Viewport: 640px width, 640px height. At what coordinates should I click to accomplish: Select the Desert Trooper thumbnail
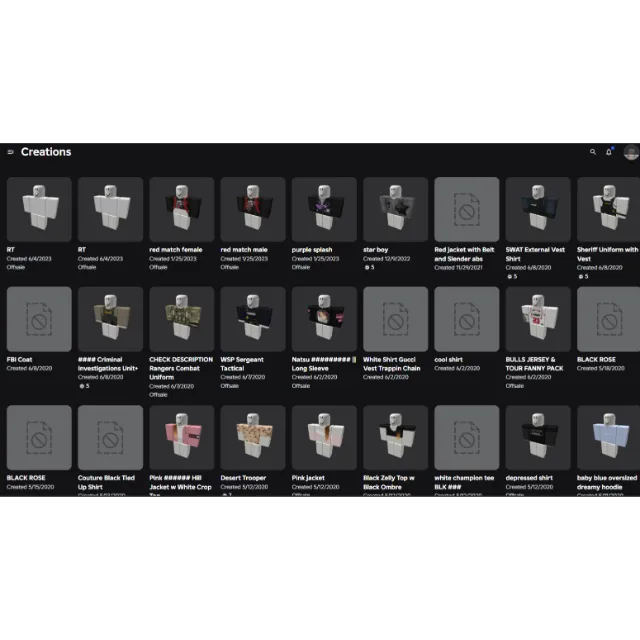tap(253, 438)
